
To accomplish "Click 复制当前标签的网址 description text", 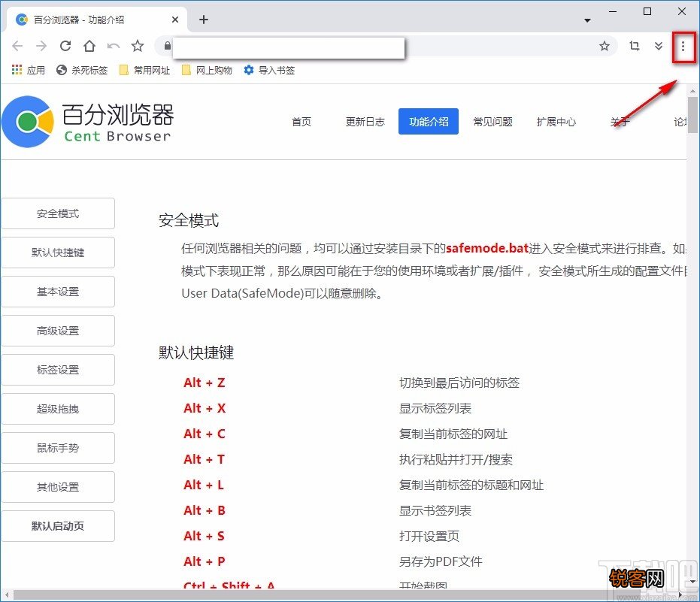I will 453,434.
